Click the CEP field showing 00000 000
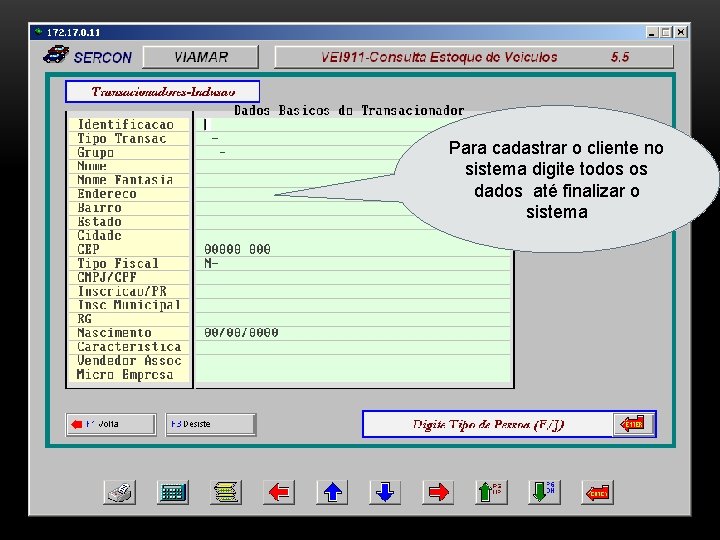720x540 pixels. coord(354,249)
